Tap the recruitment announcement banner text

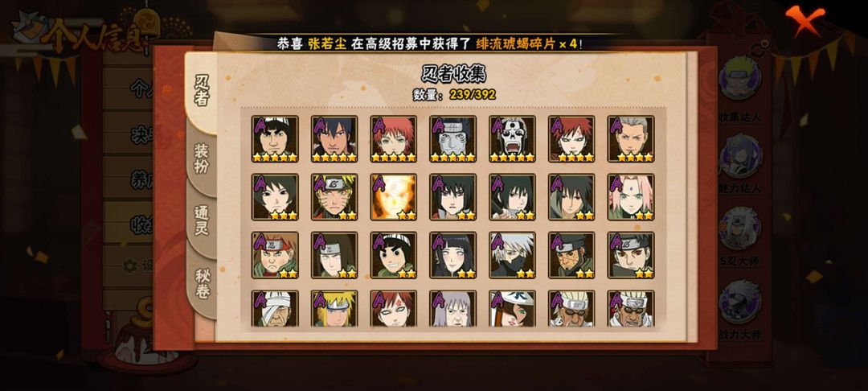pyautogui.click(x=429, y=43)
